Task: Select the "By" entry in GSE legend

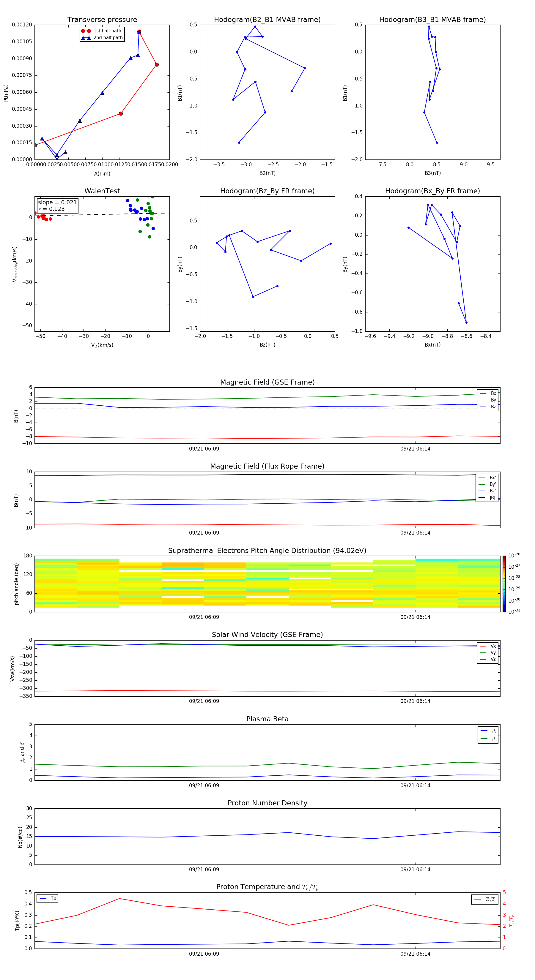Action: (488, 400)
